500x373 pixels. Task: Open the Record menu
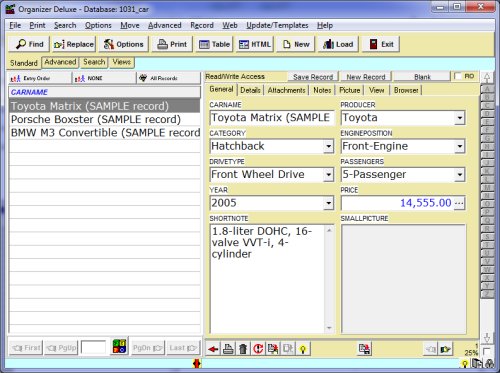click(202, 25)
